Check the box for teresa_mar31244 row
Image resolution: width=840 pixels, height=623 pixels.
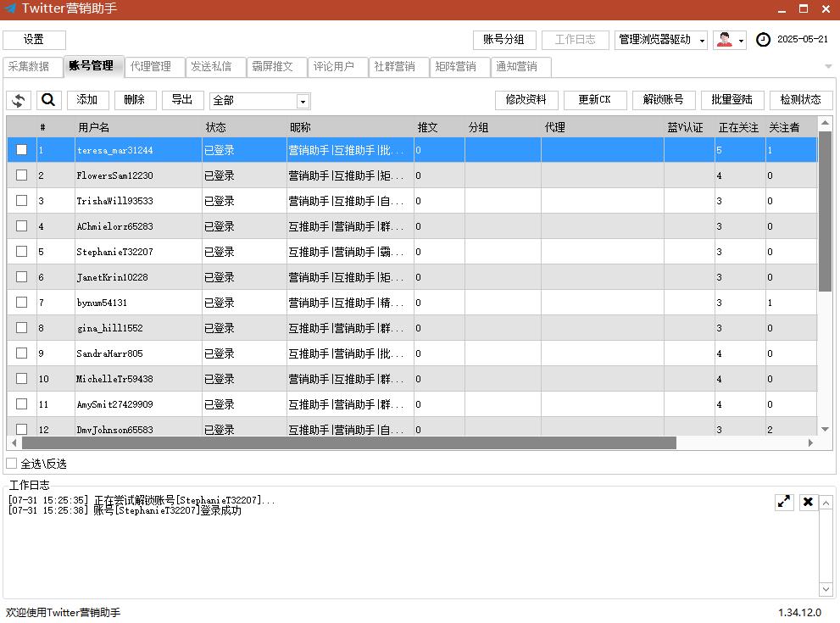(22, 150)
